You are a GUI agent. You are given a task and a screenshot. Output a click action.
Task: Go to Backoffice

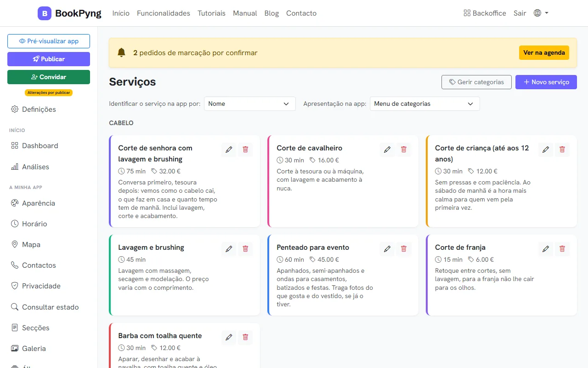coord(485,13)
